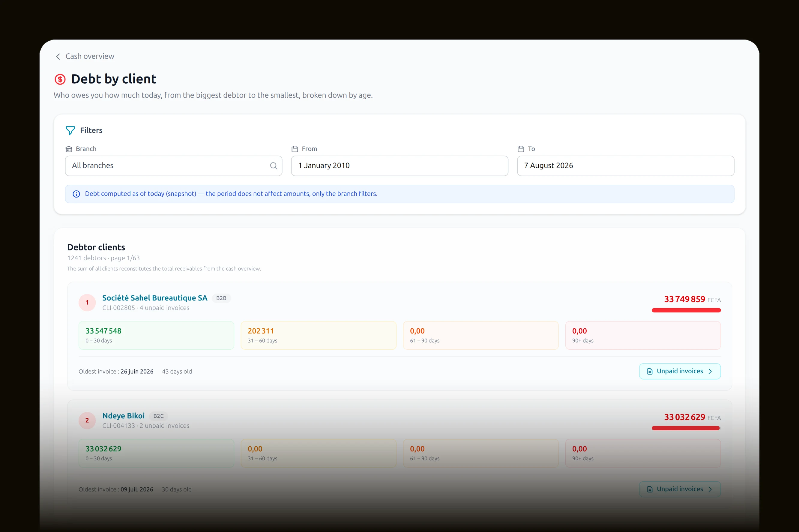Click rank badge 1
The width and height of the screenshot is (799, 532).
[87, 303]
